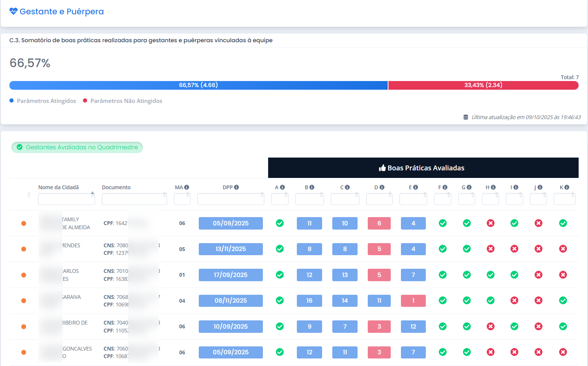The width and height of the screenshot is (588, 366).
Task: Select the 'Boas Práticas Avaliadas' header section
Action: coord(423,168)
